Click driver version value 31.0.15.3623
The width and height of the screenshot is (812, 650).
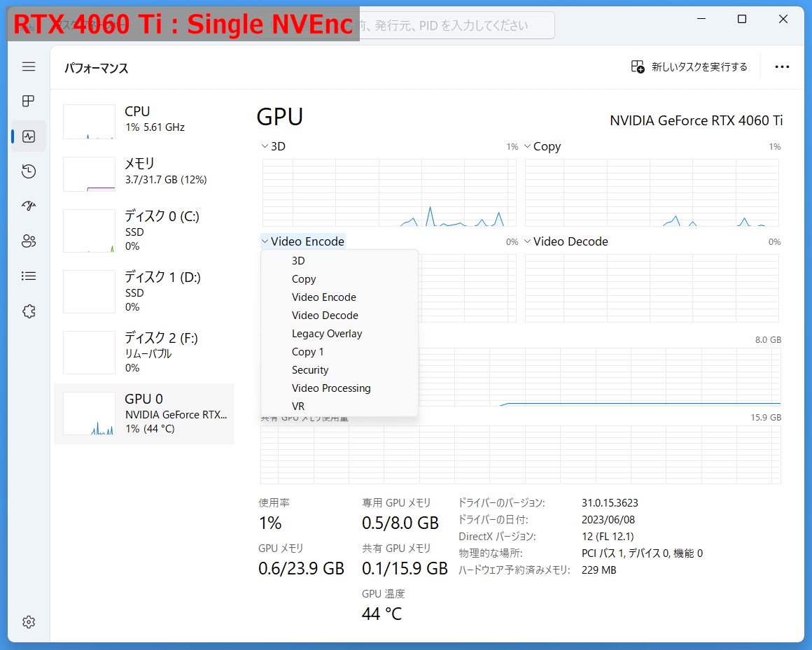tap(610, 503)
